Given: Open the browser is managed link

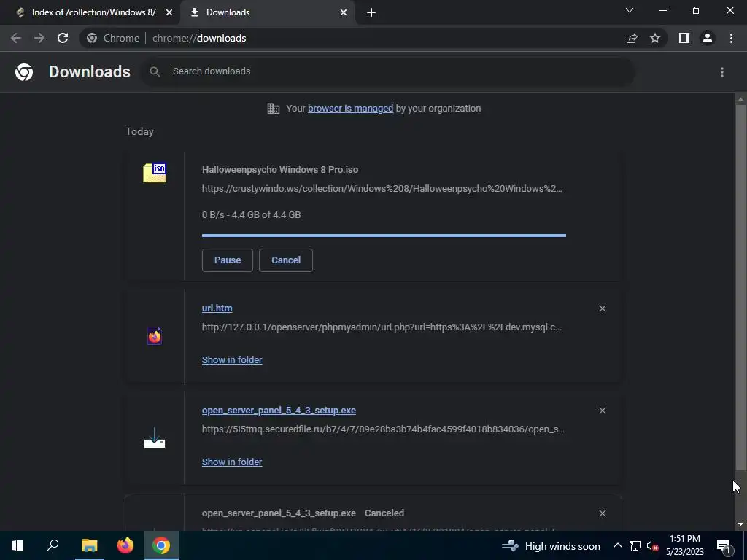Looking at the screenshot, I should [x=351, y=109].
